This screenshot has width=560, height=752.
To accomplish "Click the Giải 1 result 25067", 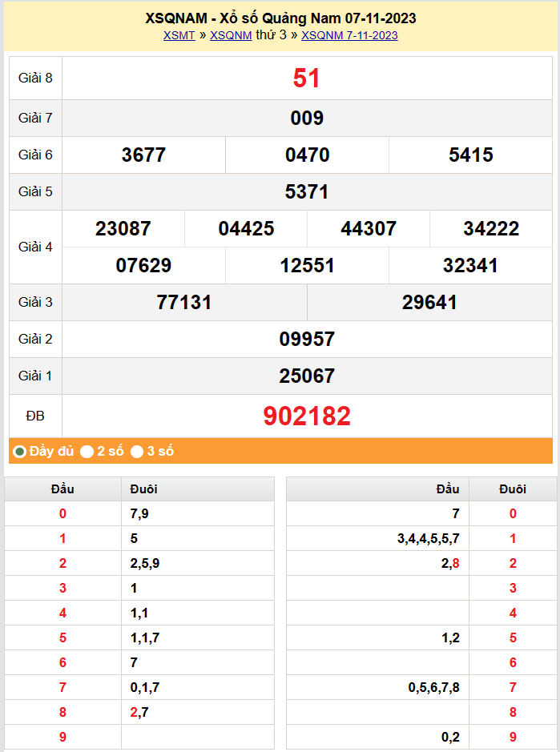I will (307, 376).
